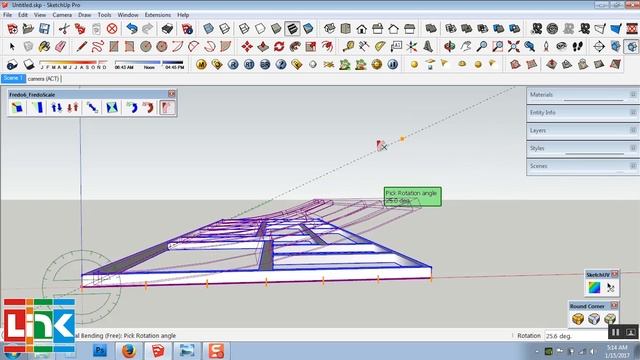
Task: Switch to the Scene 1 tab
Action: [13, 78]
